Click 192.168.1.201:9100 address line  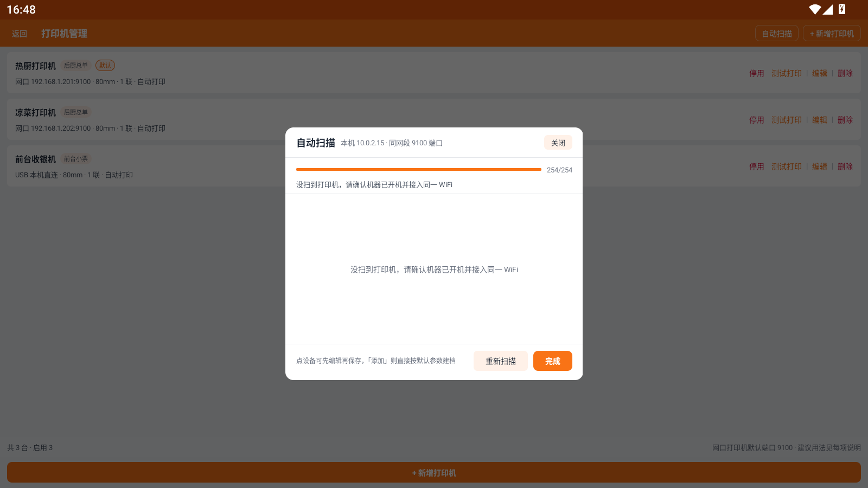coord(90,82)
